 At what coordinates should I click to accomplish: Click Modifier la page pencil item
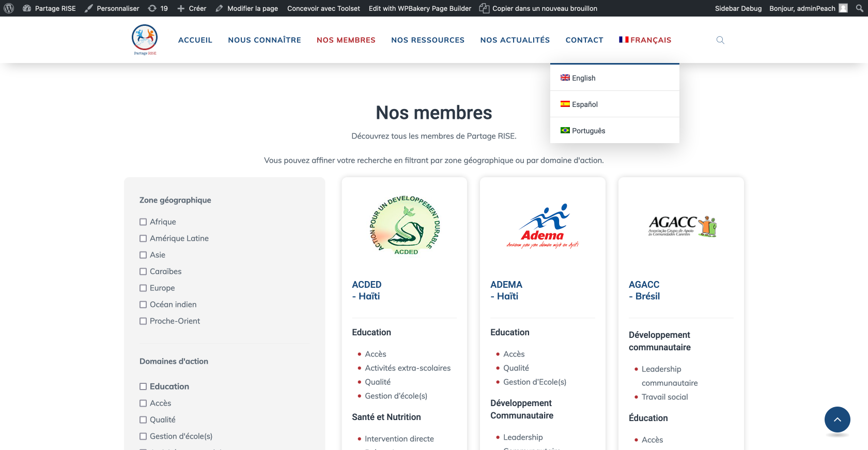pos(247,8)
